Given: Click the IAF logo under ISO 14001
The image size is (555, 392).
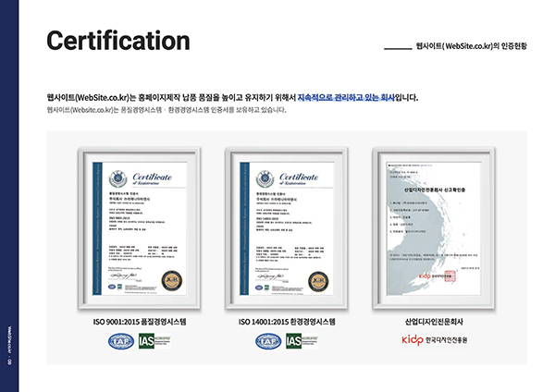Looking at the screenshot, I should (x=268, y=341).
